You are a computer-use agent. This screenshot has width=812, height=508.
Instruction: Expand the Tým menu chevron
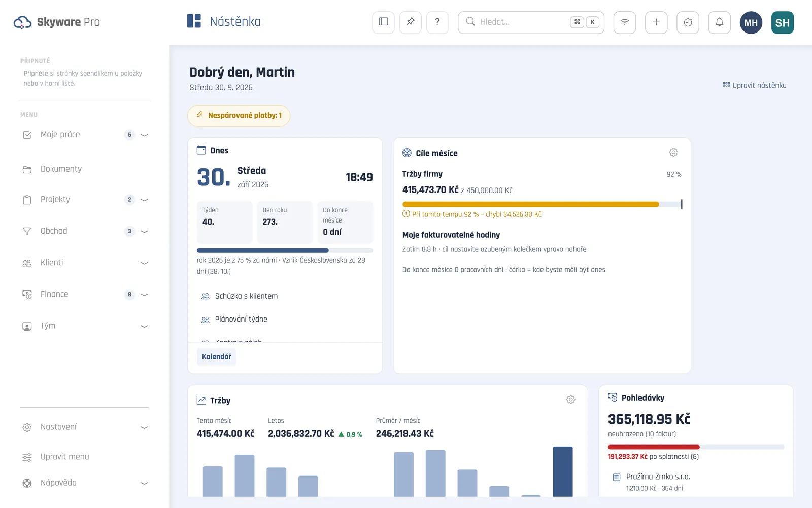(144, 326)
